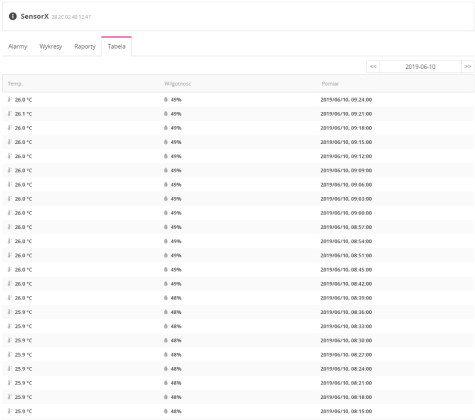Click thermometer icon in the 08:24:00 row

[x=10, y=369]
